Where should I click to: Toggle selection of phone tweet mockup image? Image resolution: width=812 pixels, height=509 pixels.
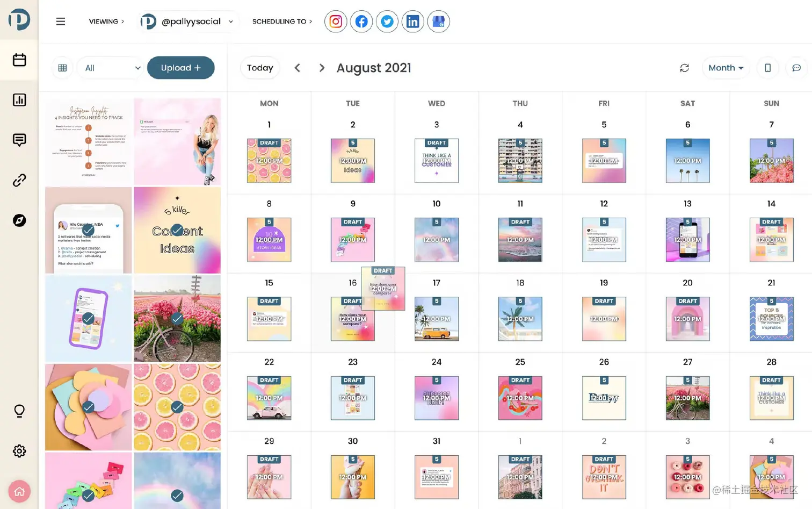click(x=89, y=230)
